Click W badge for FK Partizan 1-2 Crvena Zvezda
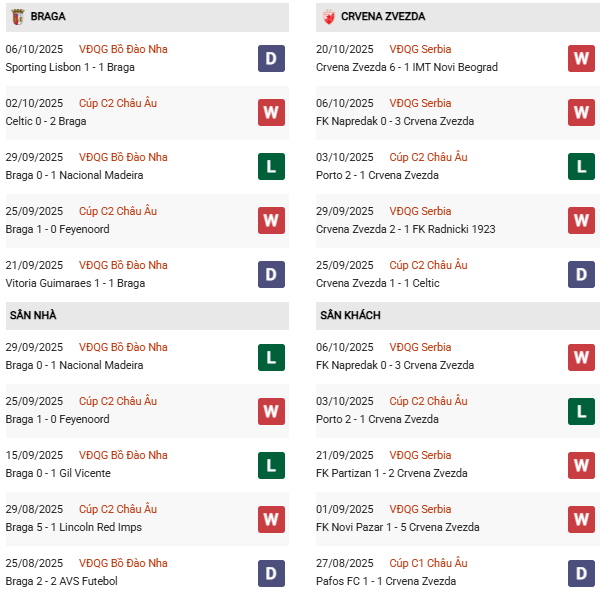The height and width of the screenshot is (594, 600). tap(581, 465)
